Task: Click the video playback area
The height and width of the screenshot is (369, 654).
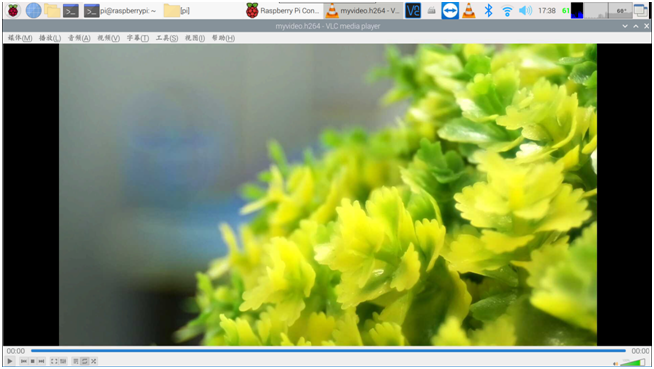Action: (x=327, y=195)
